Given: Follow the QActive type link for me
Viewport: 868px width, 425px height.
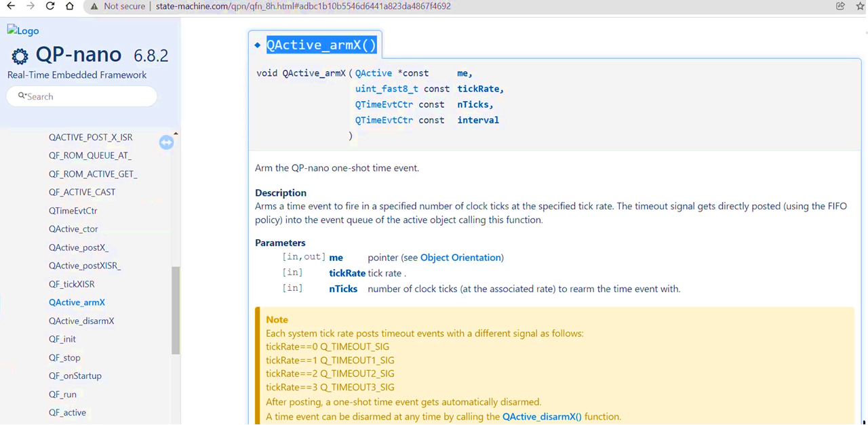Looking at the screenshot, I should point(374,73).
